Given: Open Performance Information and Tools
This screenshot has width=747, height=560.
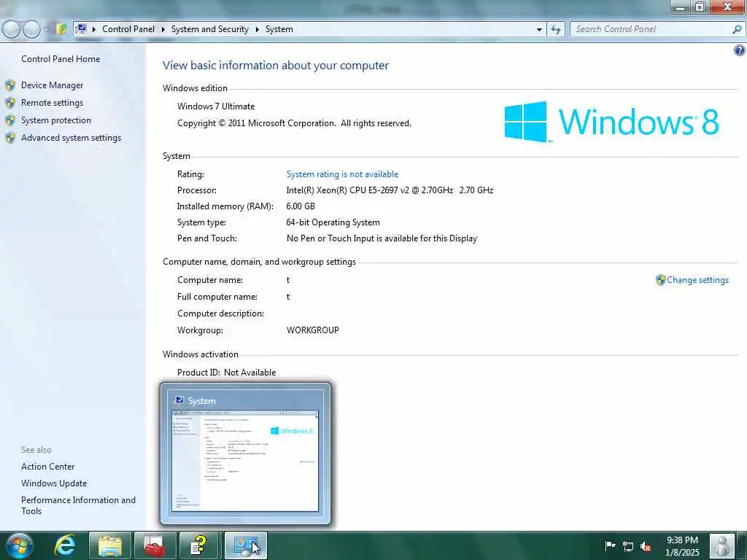Looking at the screenshot, I should point(78,506).
